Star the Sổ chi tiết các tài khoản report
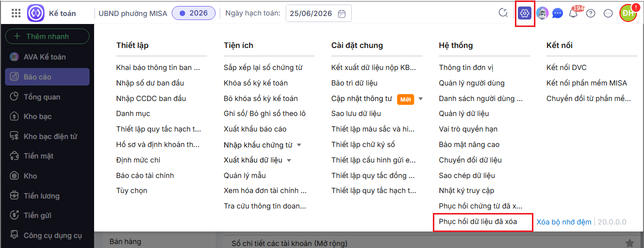The height and width of the screenshot is (248, 644). coord(628,242)
